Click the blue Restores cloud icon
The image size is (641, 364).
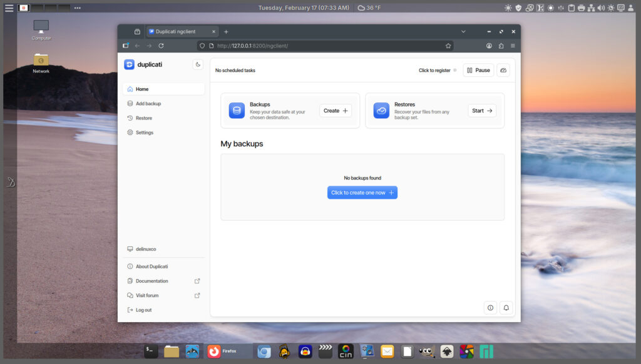point(381,111)
